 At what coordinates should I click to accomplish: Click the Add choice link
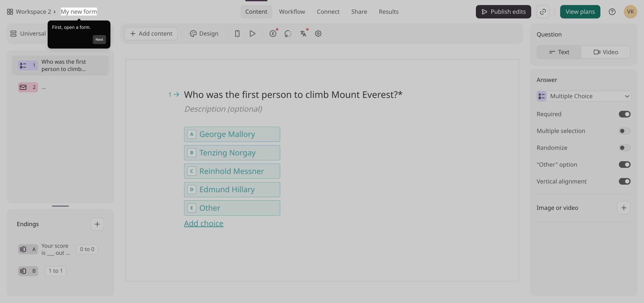click(x=203, y=224)
